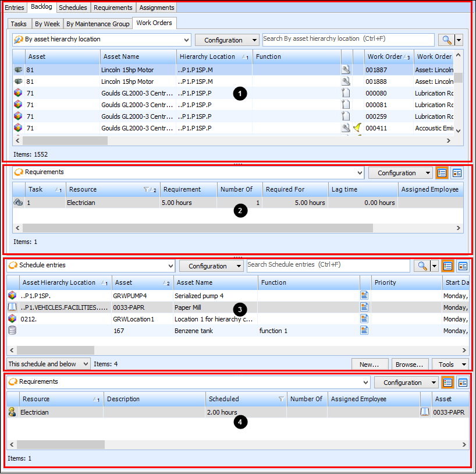Click work orders search magnifier icon
The image size is (476, 474).
click(x=446, y=40)
